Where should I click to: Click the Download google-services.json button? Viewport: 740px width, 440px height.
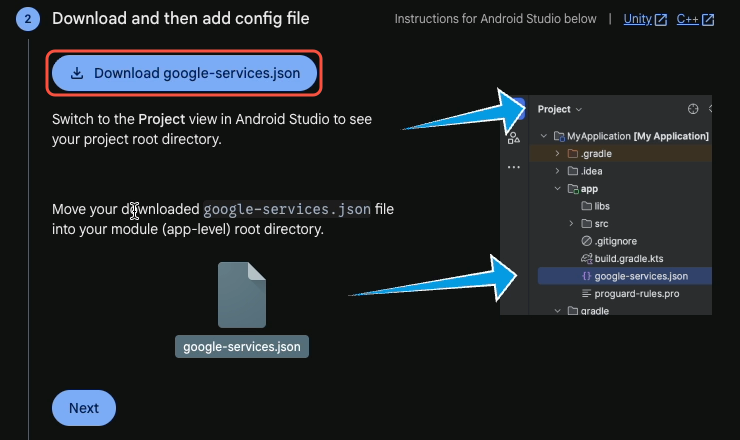pyautogui.click(x=184, y=73)
